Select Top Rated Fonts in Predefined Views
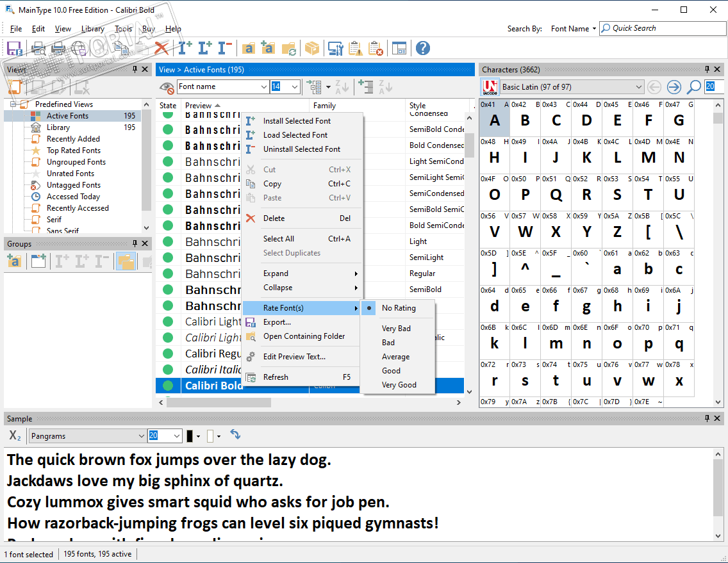 pyautogui.click(x=73, y=151)
